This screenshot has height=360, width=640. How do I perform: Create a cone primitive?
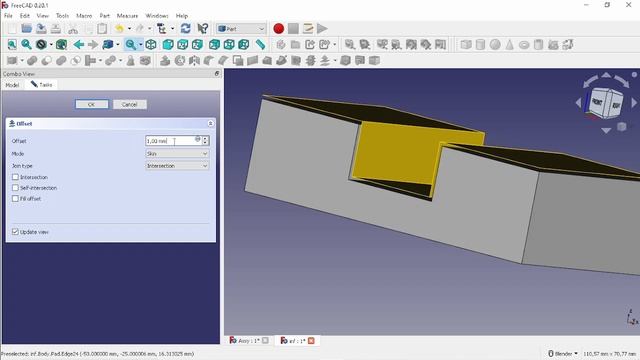(510, 44)
